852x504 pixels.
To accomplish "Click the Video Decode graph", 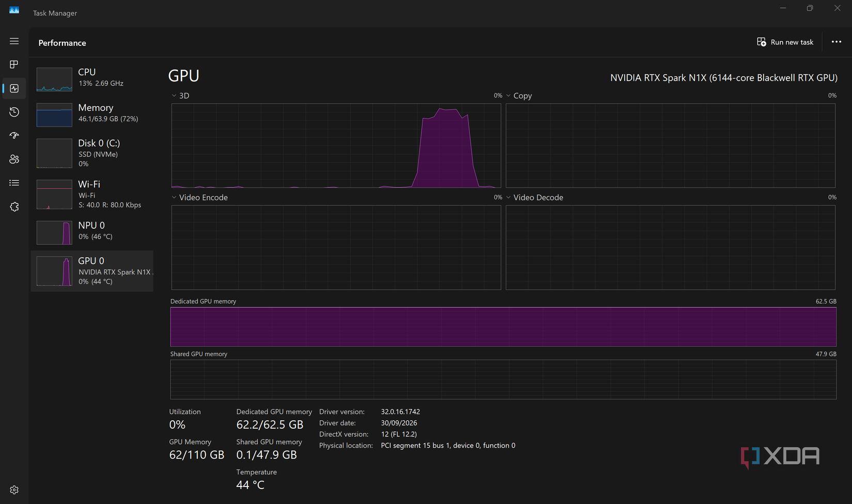I will click(670, 247).
